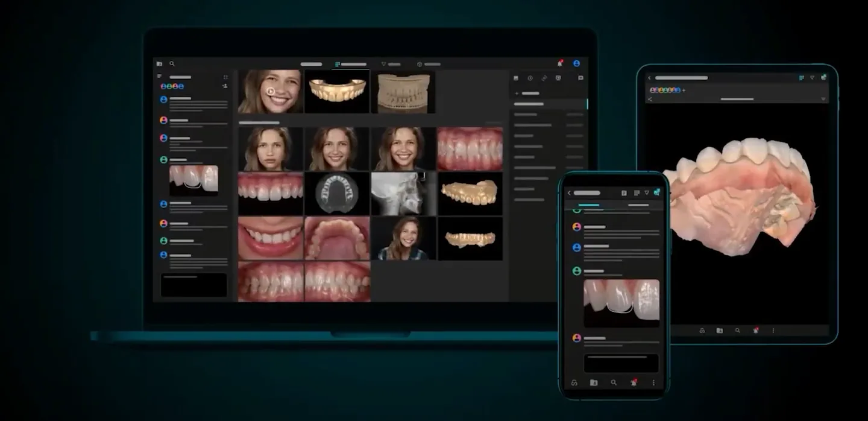
Task: Click the previous item chevron on the tablet viewer
Action: (x=650, y=99)
